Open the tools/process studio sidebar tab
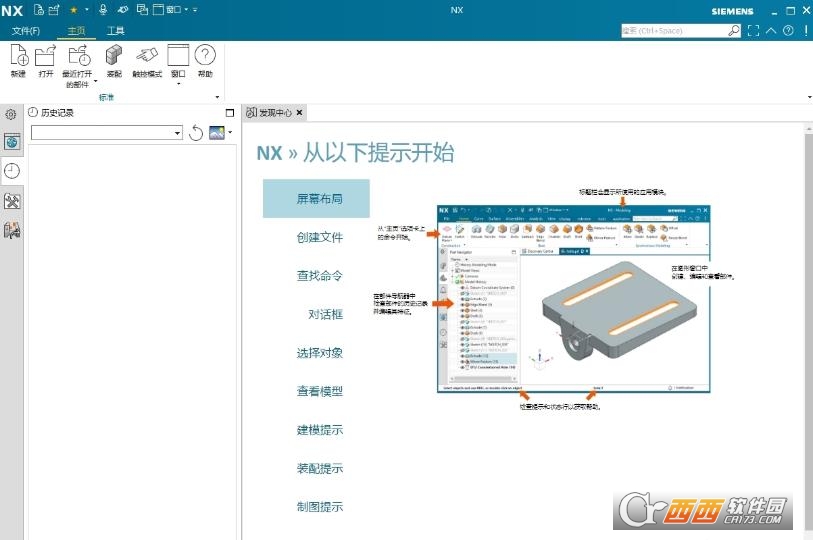Image resolution: width=813 pixels, height=540 pixels. pos(12,201)
